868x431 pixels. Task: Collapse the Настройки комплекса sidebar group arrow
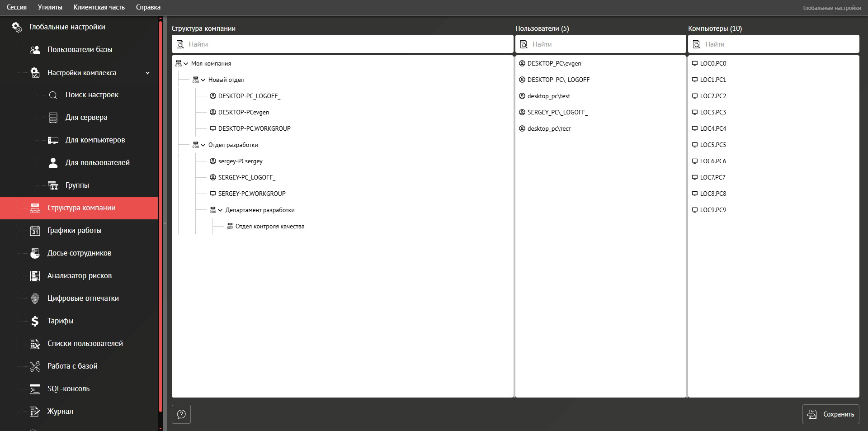coord(147,73)
